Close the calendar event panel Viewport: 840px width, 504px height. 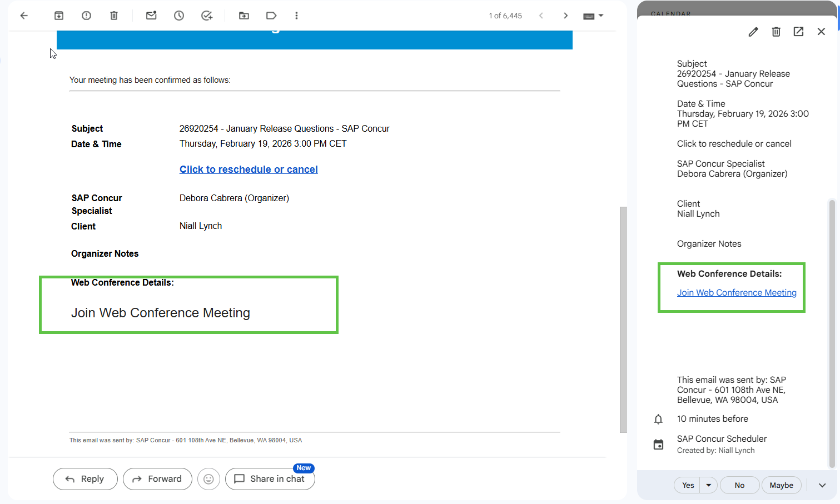coord(821,32)
